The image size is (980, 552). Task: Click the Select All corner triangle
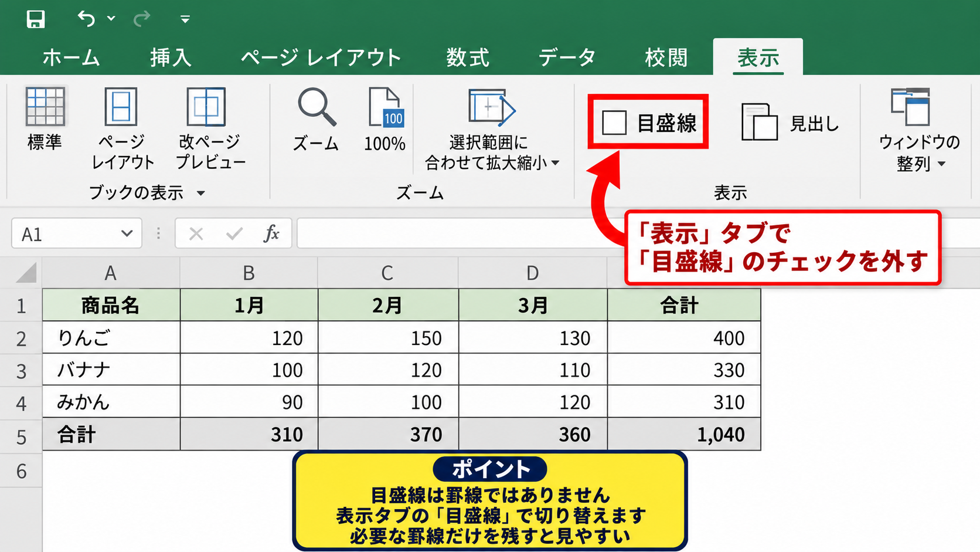click(26, 273)
